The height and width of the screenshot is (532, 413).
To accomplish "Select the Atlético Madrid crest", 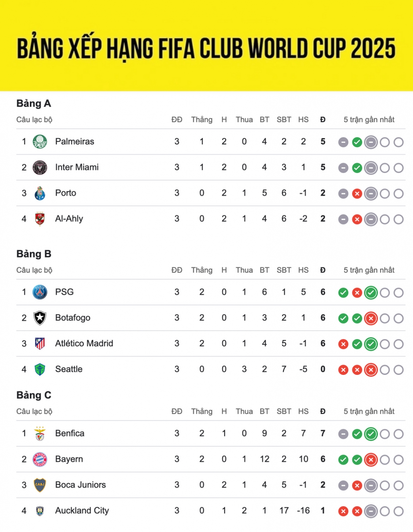I will (40, 344).
